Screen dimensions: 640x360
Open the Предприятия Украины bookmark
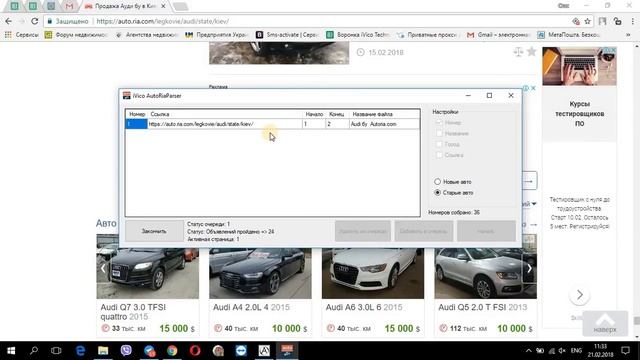pyautogui.click(x=217, y=35)
